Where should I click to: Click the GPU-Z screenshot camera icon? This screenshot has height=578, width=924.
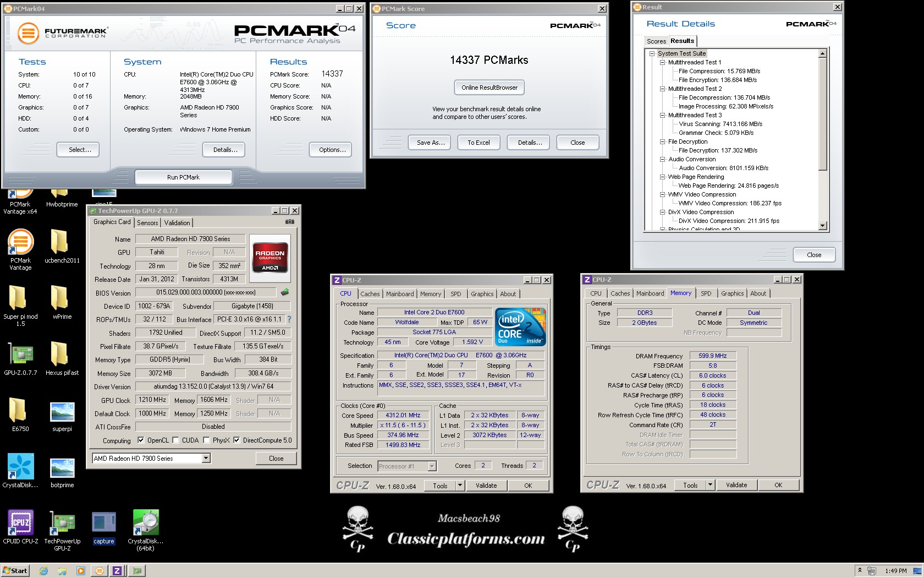(289, 222)
